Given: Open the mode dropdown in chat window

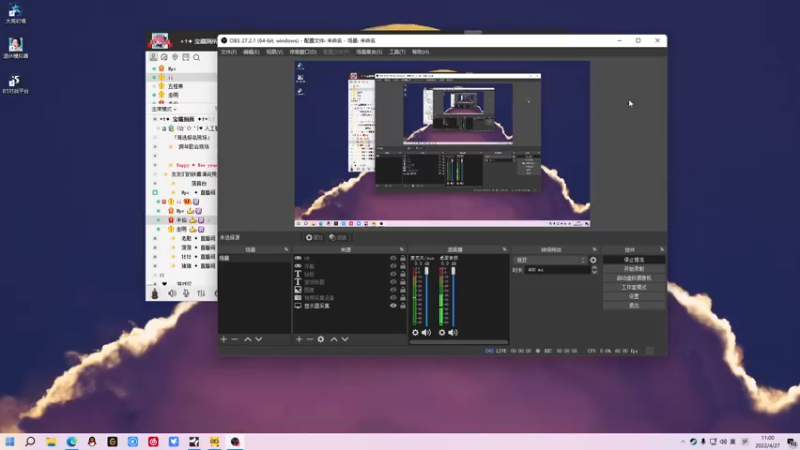Looking at the screenshot, I should pos(164,109).
